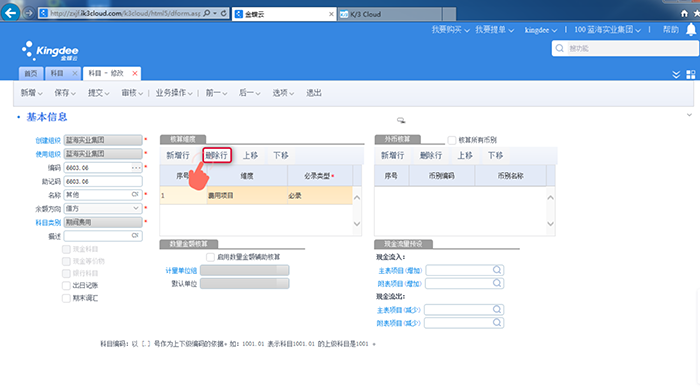The image size is (700, 390).
Task: Click 下移 in the 核算维度 panel
Action: [281, 155]
